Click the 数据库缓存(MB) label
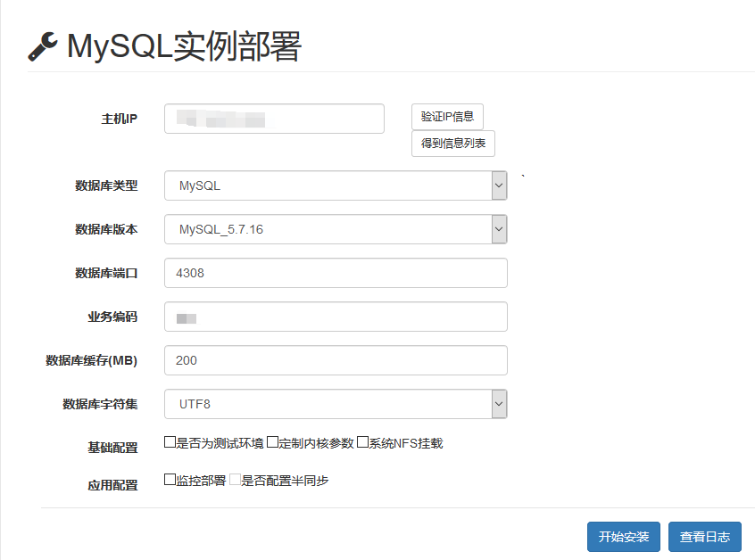Image resolution: width=755 pixels, height=560 pixels. click(x=92, y=361)
